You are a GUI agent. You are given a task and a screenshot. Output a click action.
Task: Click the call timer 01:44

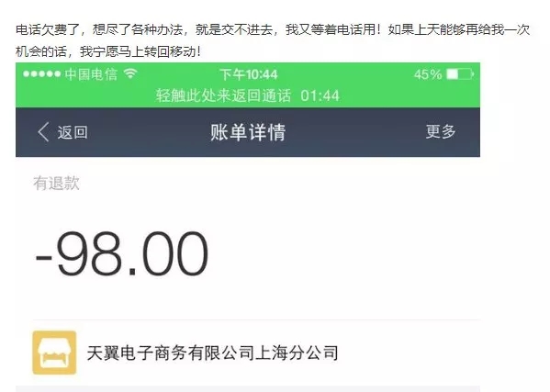pyautogui.click(x=320, y=95)
